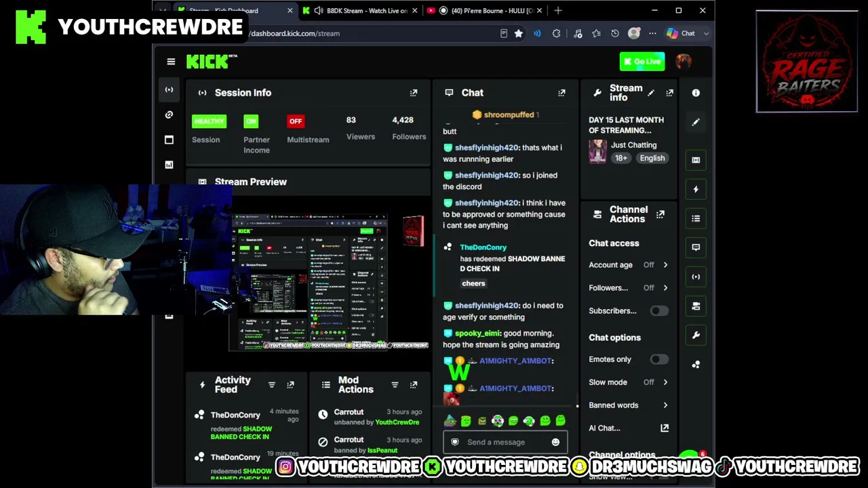Click spooky_eimi username in chat
Image resolution: width=868 pixels, height=488 pixels.
477,333
